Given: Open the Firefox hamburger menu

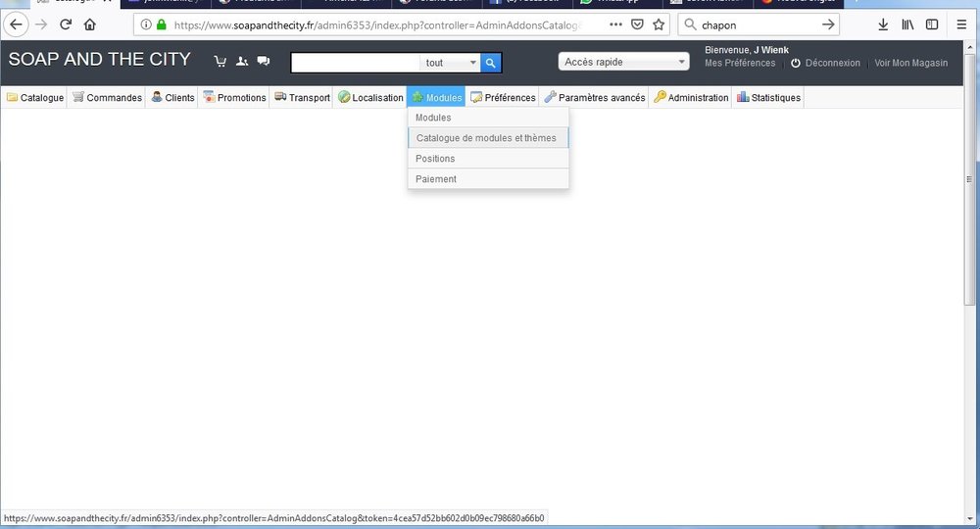Looking at the screenshot, I should point(961,25).
